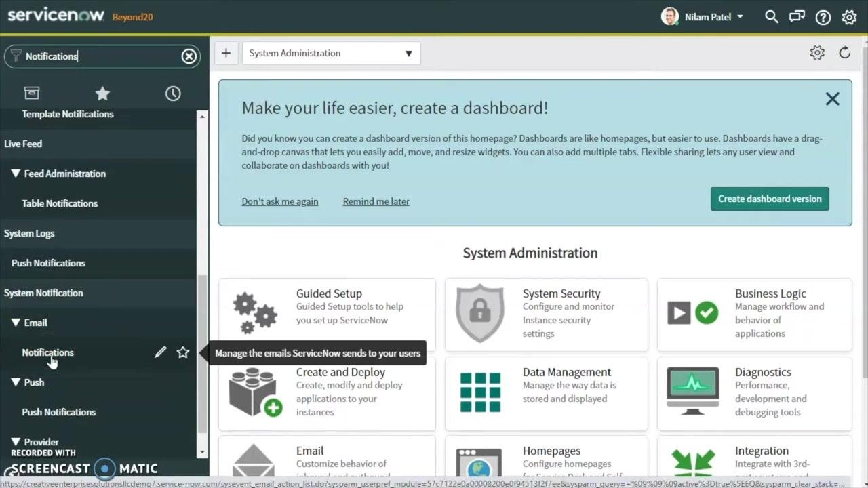The height and width of the screenshot is (488, 868).
Task: Open the System Security shield icon
Action: pyautogui.click(x=480, y=313)
